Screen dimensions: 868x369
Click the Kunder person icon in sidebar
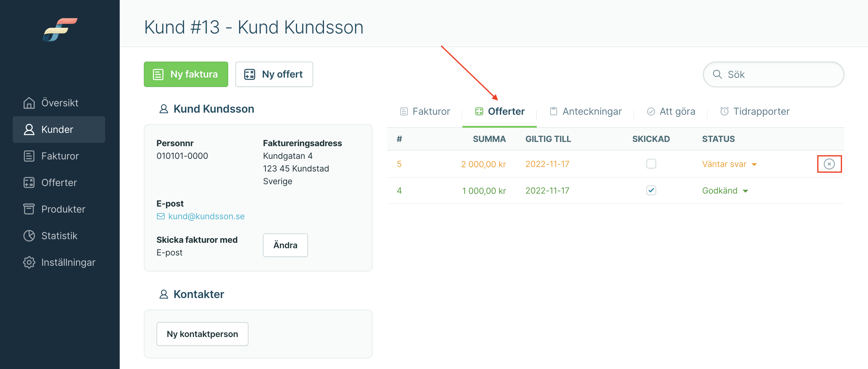[x=29, y=129]
